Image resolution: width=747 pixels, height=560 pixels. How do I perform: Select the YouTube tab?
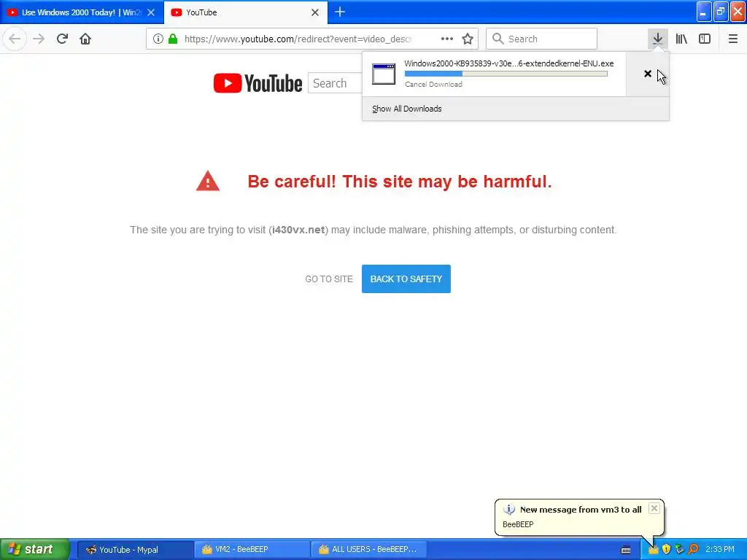(x=245, y=12)
